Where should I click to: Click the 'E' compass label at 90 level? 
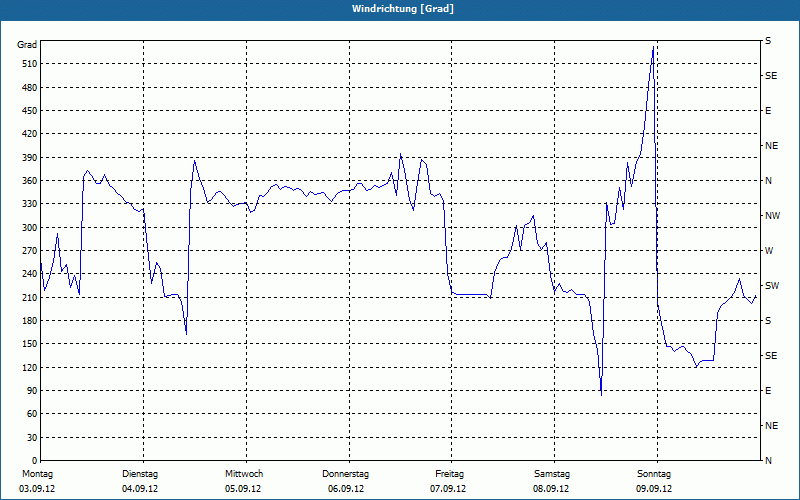pyautogui.click(x=768, y=391)
